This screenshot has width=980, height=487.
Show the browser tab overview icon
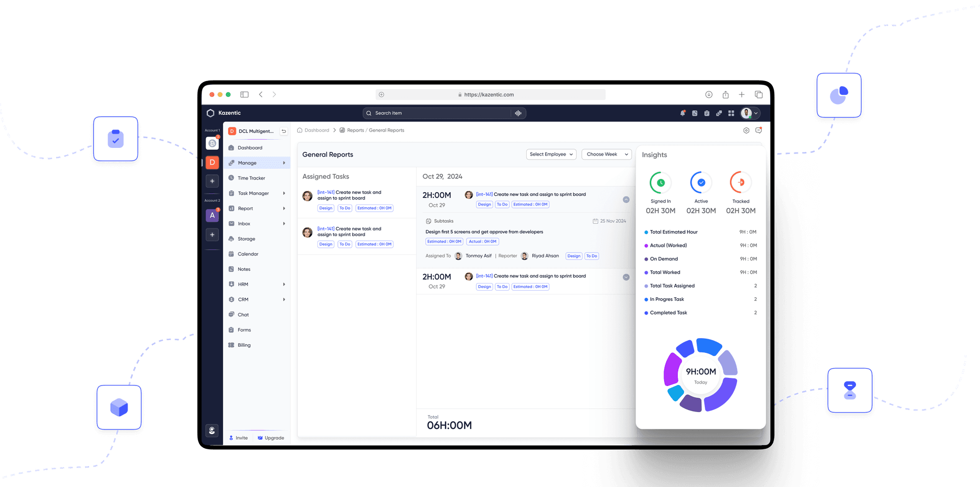[758, 94]
